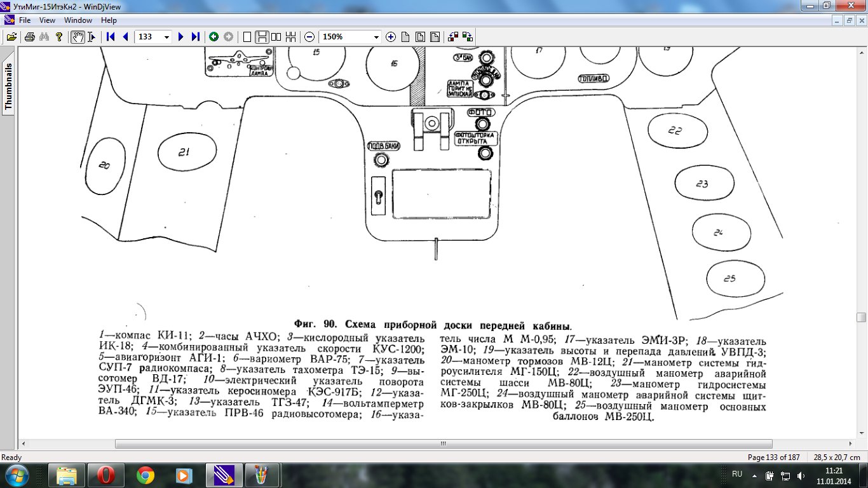Click the actual size page icon

(405, 37)
